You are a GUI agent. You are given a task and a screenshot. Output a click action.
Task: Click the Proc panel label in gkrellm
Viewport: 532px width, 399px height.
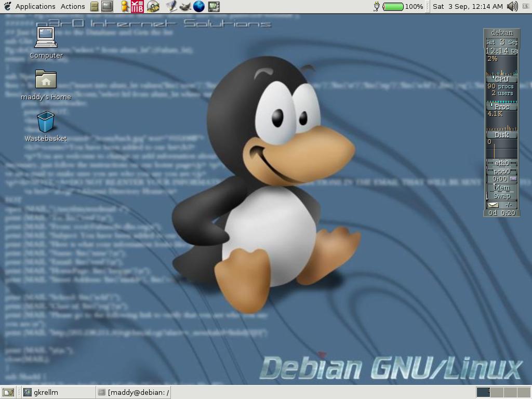tap(502, 107)
